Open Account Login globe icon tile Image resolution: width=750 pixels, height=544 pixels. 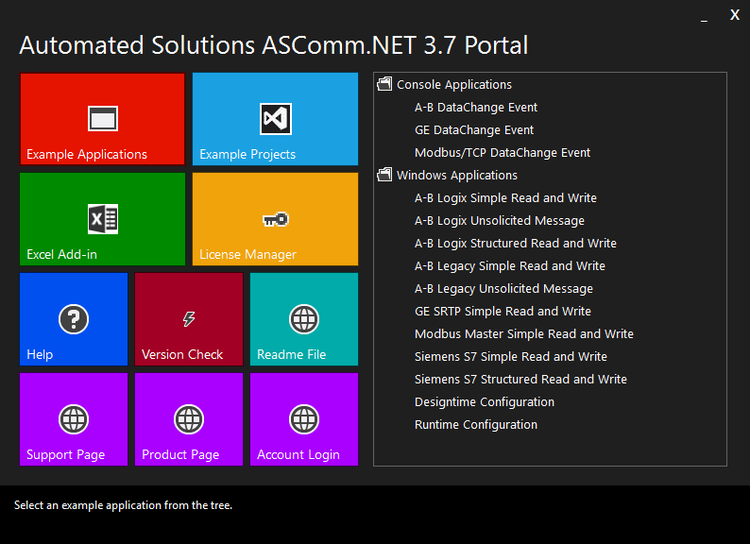[x=304, y=419]
